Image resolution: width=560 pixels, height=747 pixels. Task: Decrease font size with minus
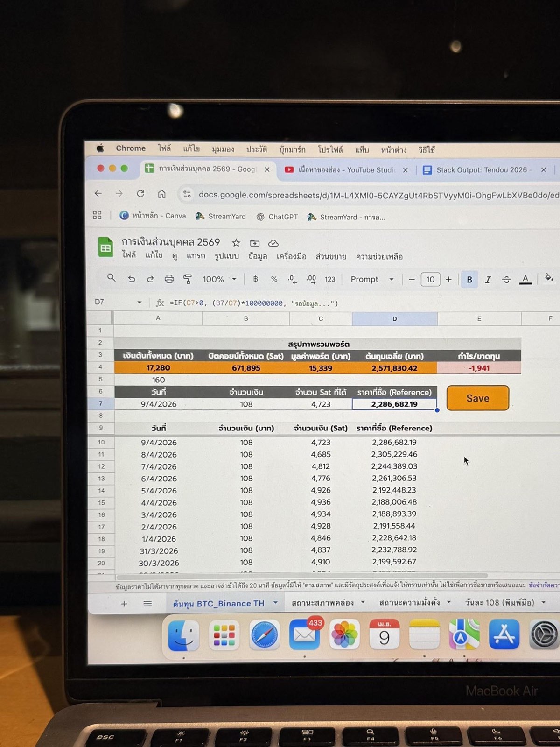pos(412,280)
